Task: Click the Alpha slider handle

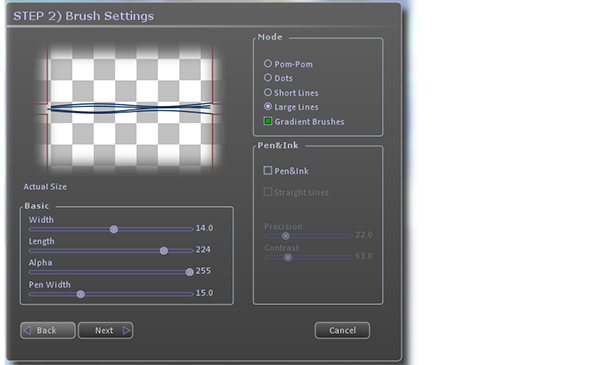Action: tap(189, 272)
